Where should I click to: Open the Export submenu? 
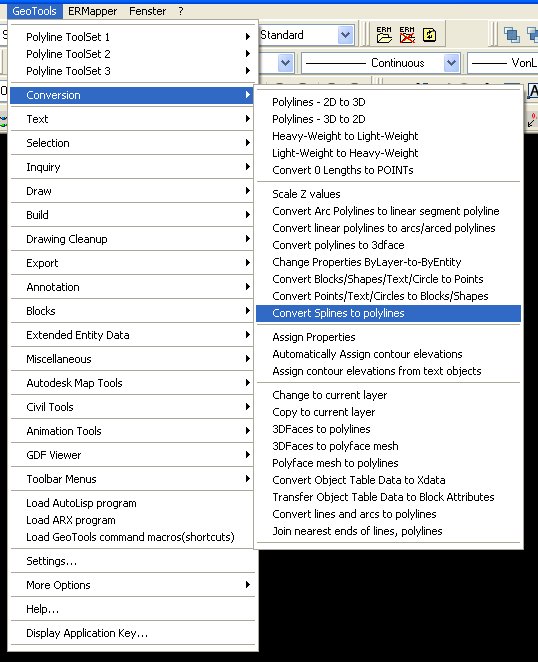[132, 263]
